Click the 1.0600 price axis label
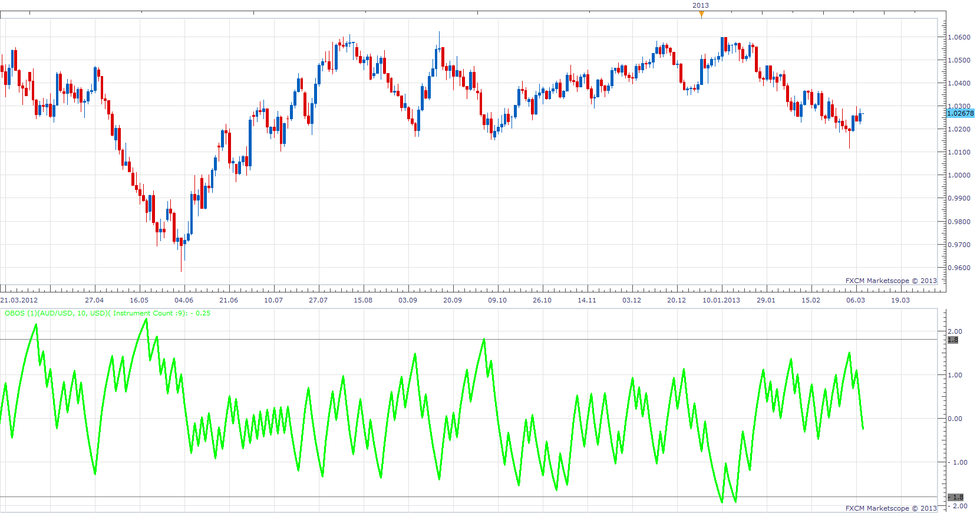 click(959, 37)
